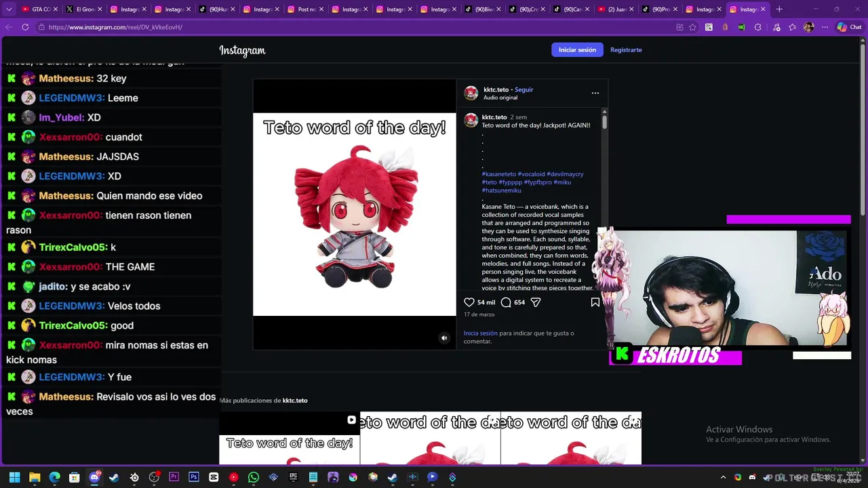This screenshot has width=868, height=488.
Task: Expand the tab search dropdown
Action: (x=8, y=9)
